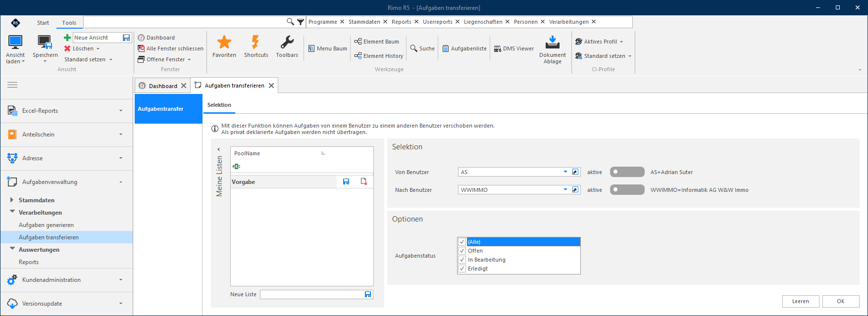Toggle the aktive switch for Nach Benutzer
The image size is (868, 316).
627,190
